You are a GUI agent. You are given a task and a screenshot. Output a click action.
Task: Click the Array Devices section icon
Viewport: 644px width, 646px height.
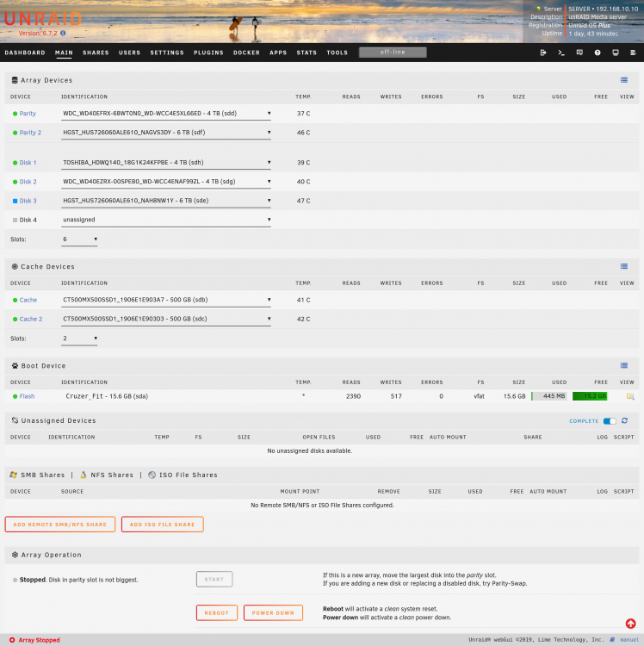15,80
